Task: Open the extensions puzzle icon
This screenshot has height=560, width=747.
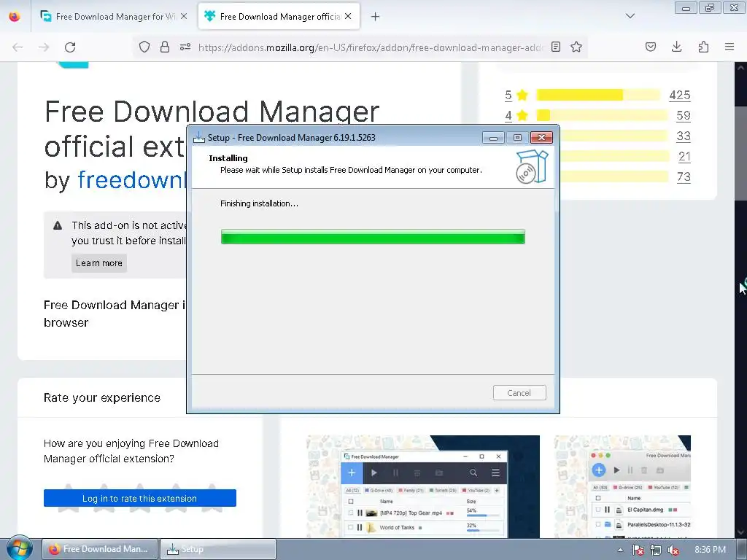Action: click(x=703, y=47)
